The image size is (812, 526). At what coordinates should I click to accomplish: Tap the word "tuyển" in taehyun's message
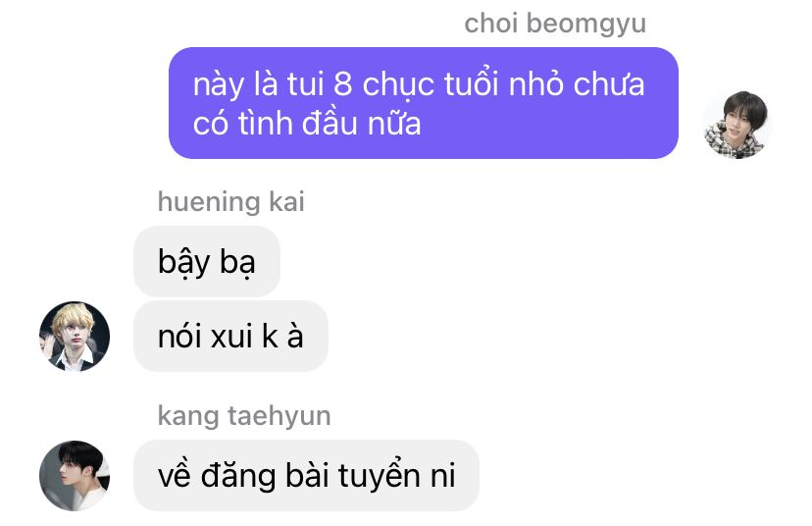coord(380,477)
